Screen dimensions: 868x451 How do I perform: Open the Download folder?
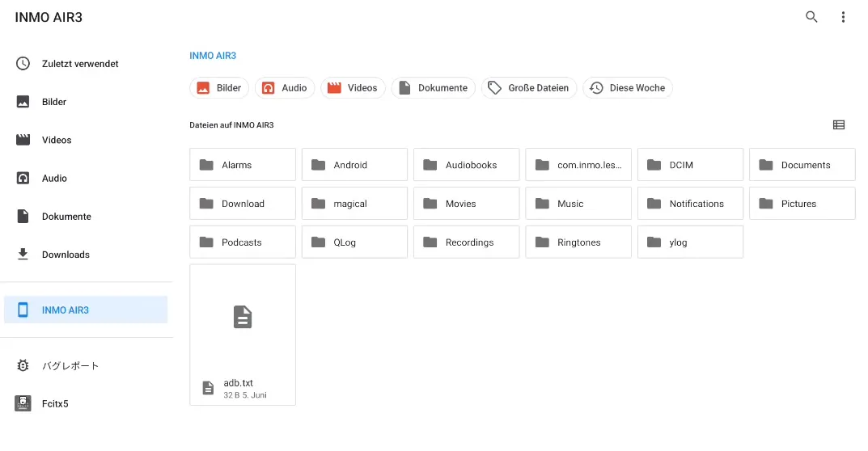242,204
